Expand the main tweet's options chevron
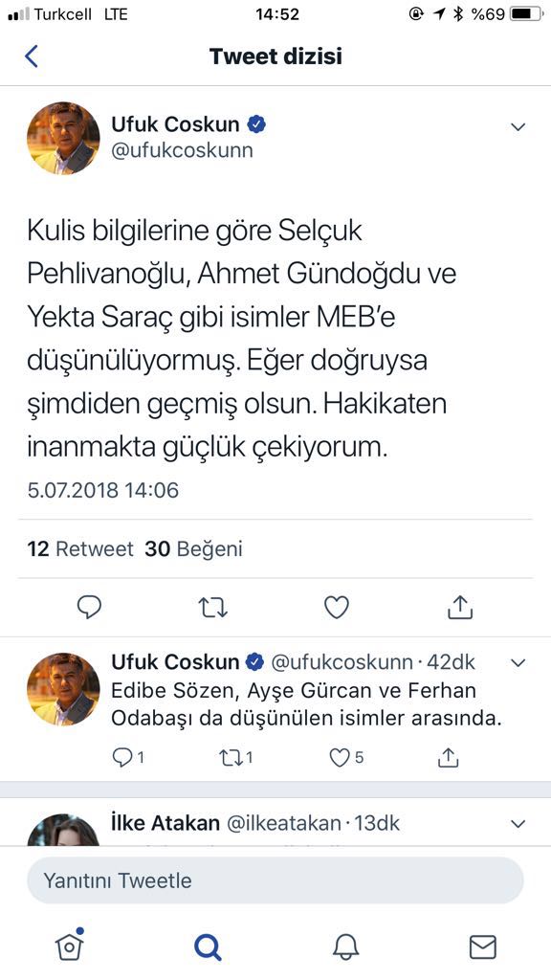The width and height of the screenshot is (551, 980). [x=518, y=125]
